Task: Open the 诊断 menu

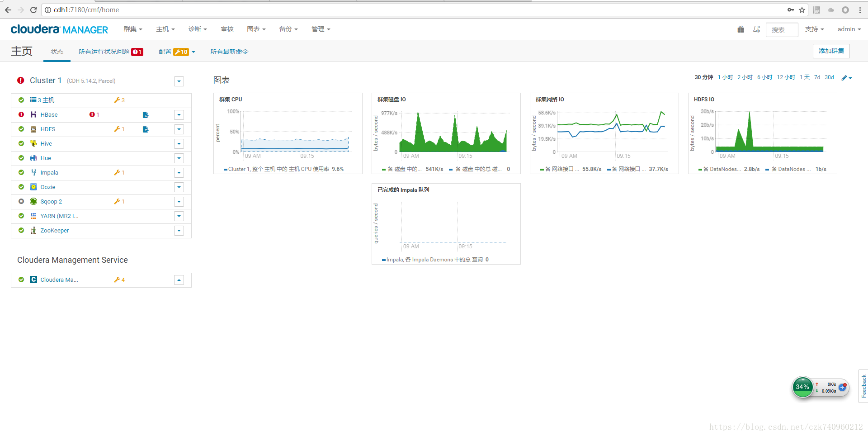Action: click(198, 29)
